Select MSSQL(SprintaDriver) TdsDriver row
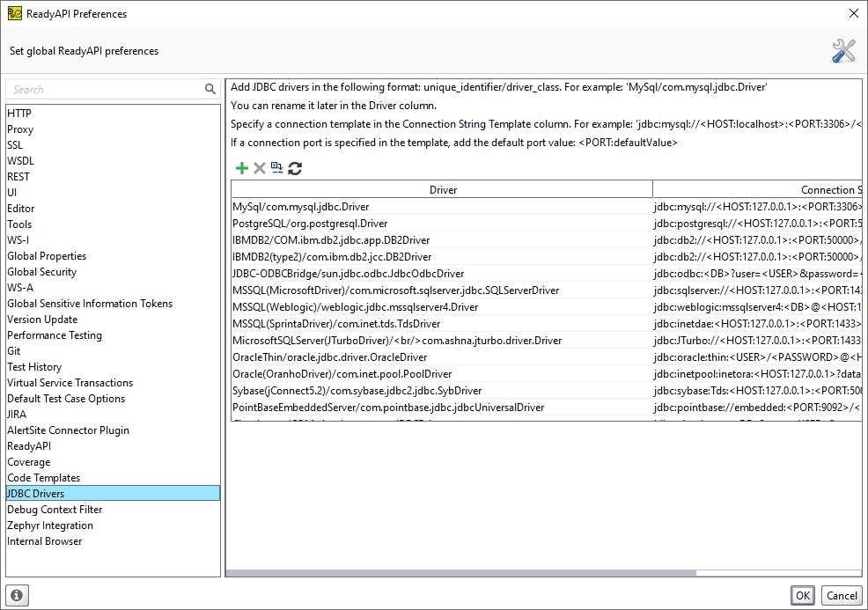868x610 pixels. (x=442, y=324)
